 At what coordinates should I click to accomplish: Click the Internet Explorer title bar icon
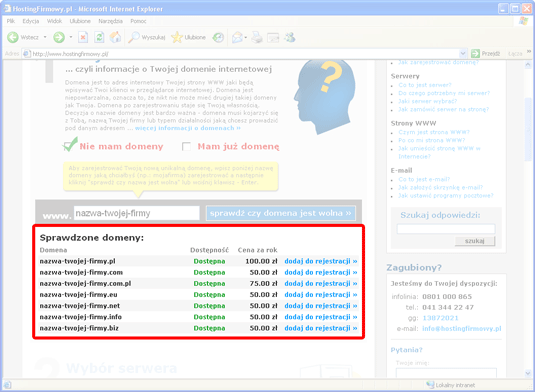click(7, 9)
